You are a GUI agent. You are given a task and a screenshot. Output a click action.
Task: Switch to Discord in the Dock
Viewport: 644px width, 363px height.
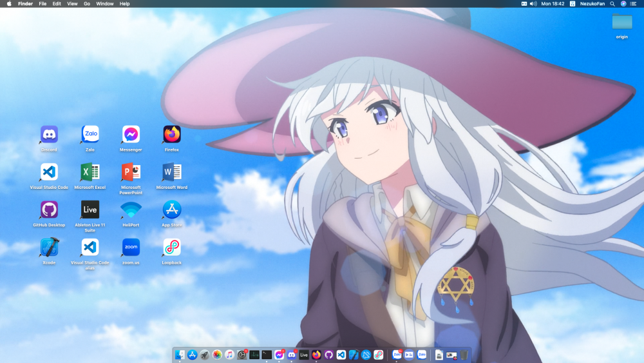(292, 355)
